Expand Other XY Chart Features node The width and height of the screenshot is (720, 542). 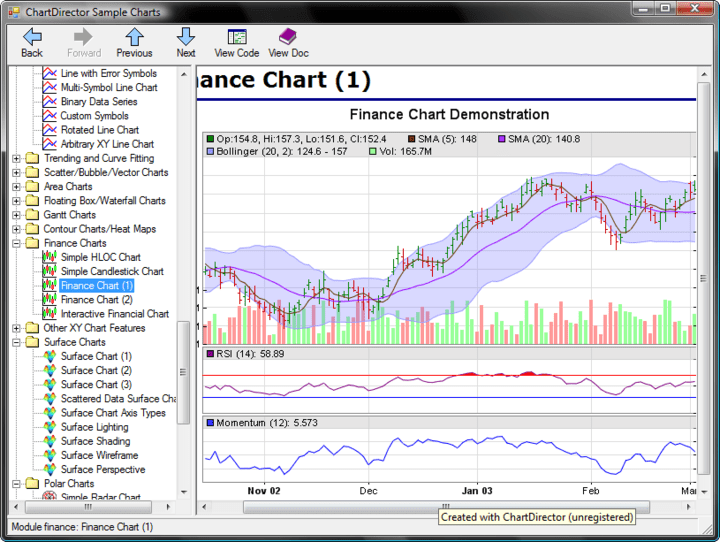click(17, 328)
